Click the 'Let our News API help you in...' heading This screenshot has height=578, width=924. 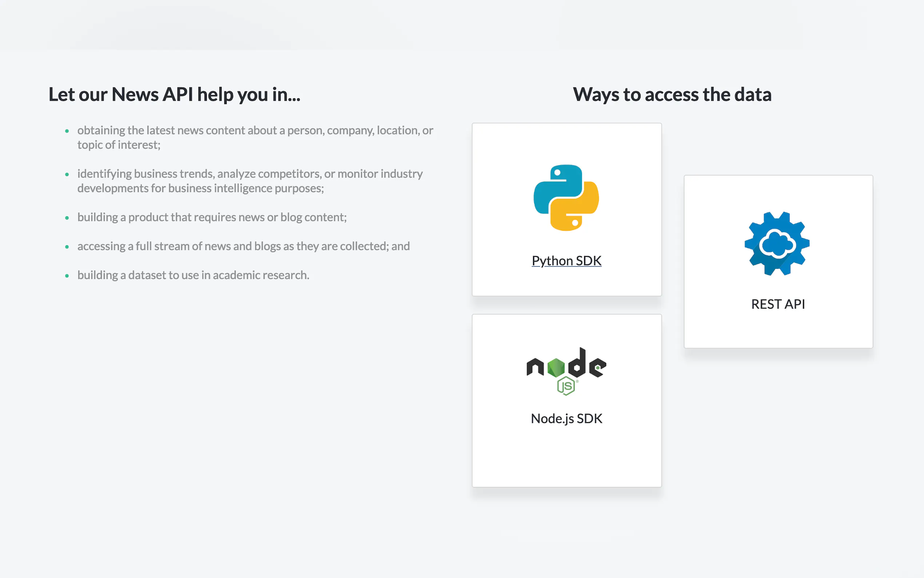[175, 94]
